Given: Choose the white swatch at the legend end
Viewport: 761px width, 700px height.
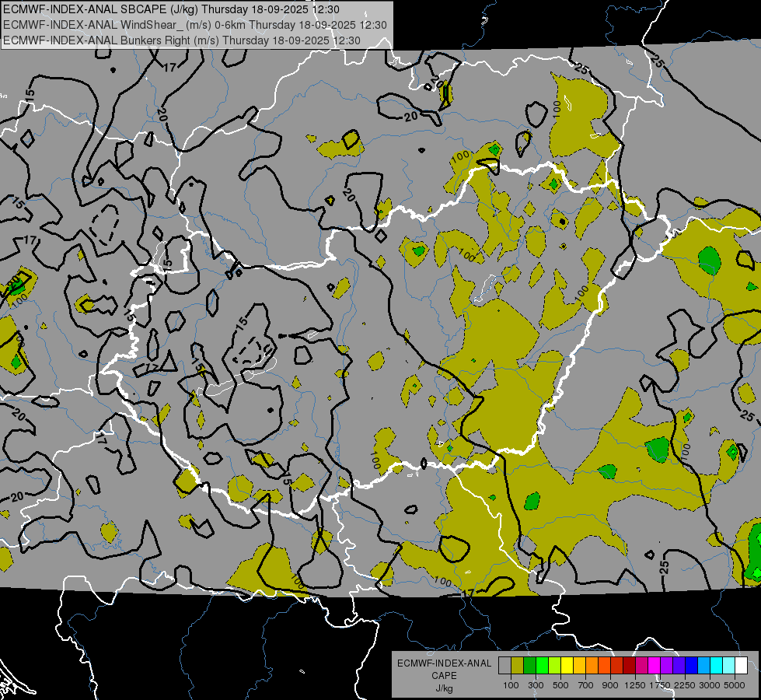Looking at the screenshot, I should click(741, 666).
